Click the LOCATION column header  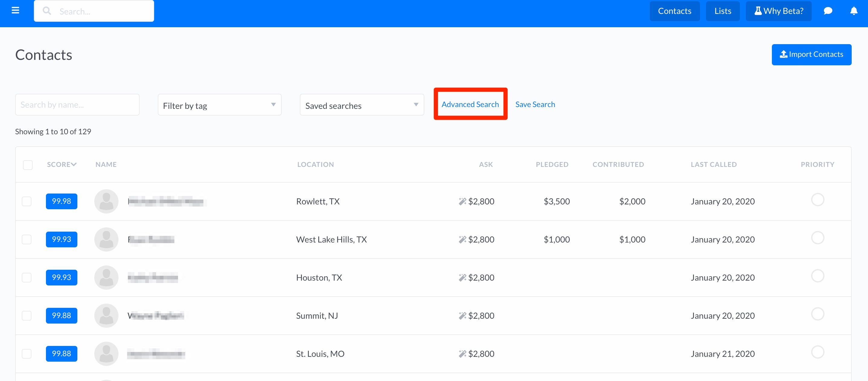pyautogui.click(x=316, y=164)
